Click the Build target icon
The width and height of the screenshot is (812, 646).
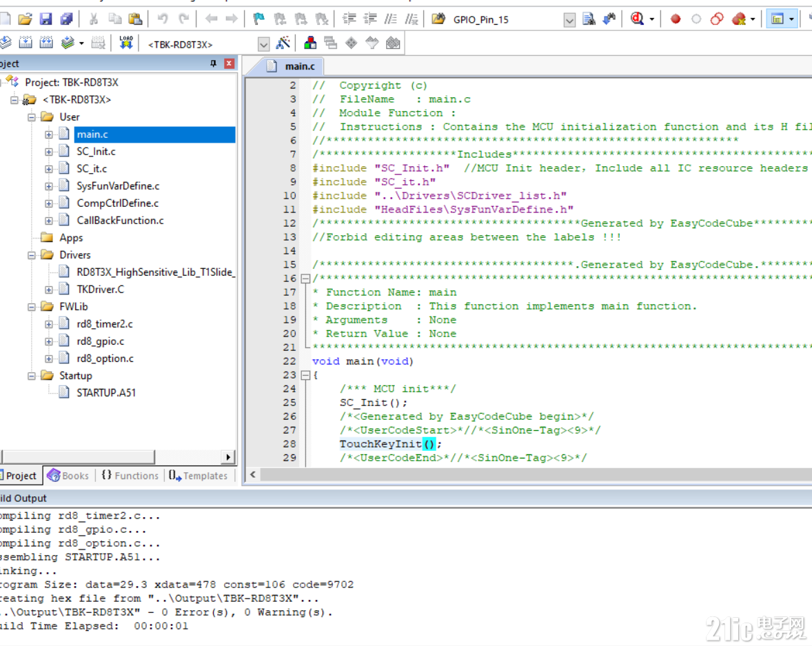click(26, 43)
